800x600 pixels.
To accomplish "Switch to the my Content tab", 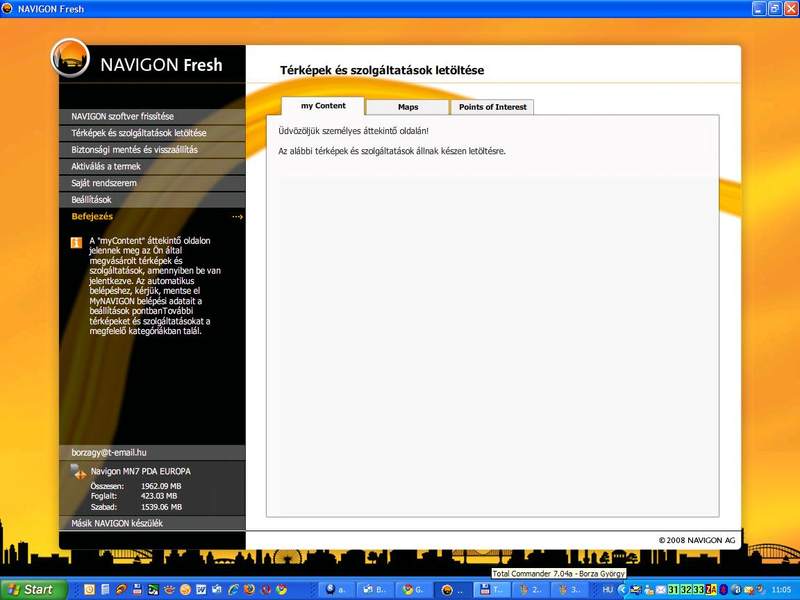I will tap(323, 106).
